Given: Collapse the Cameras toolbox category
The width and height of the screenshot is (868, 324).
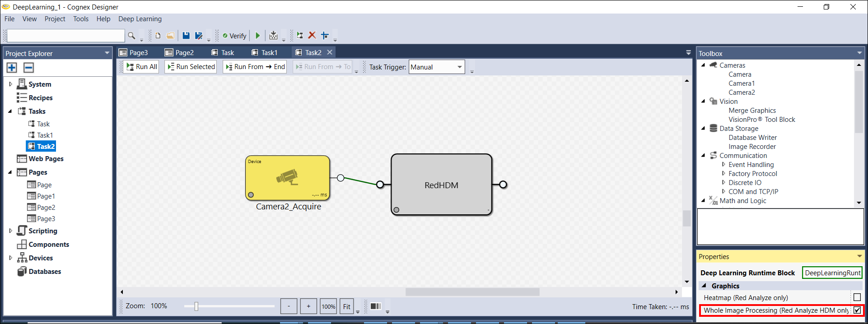Looking at the screenshot, I should tap(703, 65).
